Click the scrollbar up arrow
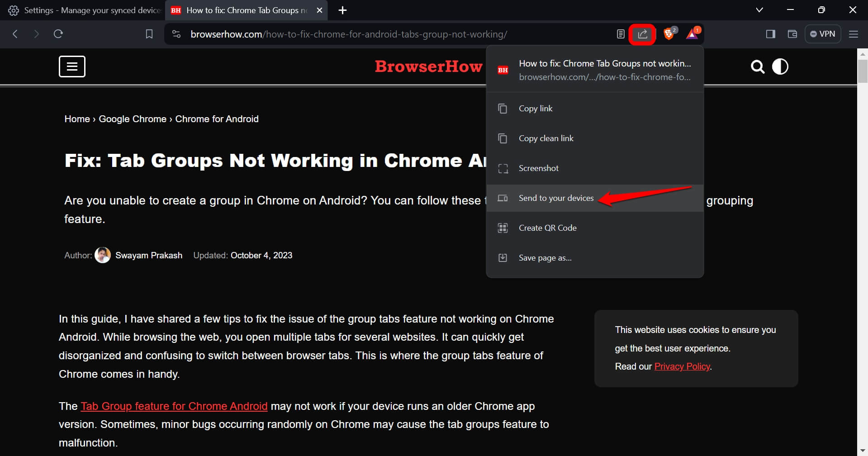 click(x=863, y=54)
